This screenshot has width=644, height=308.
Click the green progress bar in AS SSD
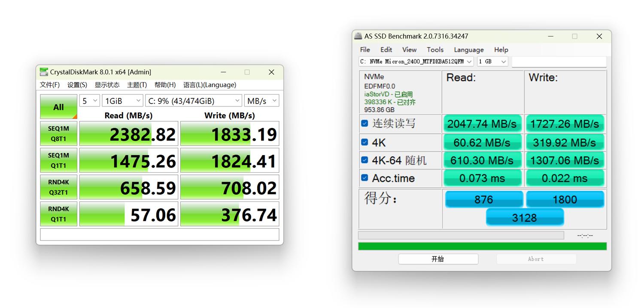482,246
